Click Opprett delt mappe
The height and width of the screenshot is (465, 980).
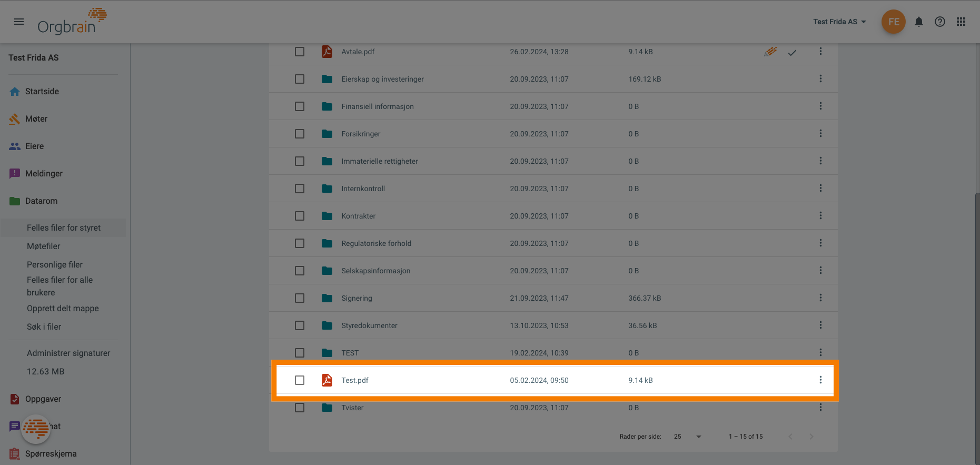pyautogui.click(x=63, y=308)
